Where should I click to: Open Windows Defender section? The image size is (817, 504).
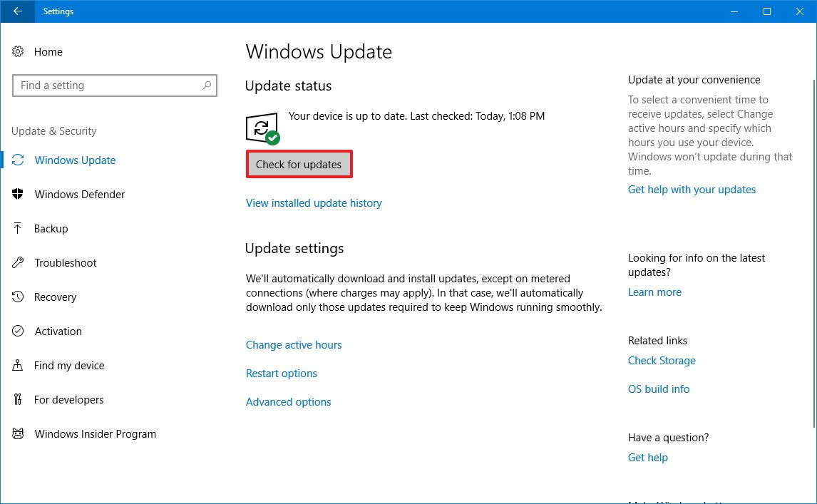click(x=80, y=195)
